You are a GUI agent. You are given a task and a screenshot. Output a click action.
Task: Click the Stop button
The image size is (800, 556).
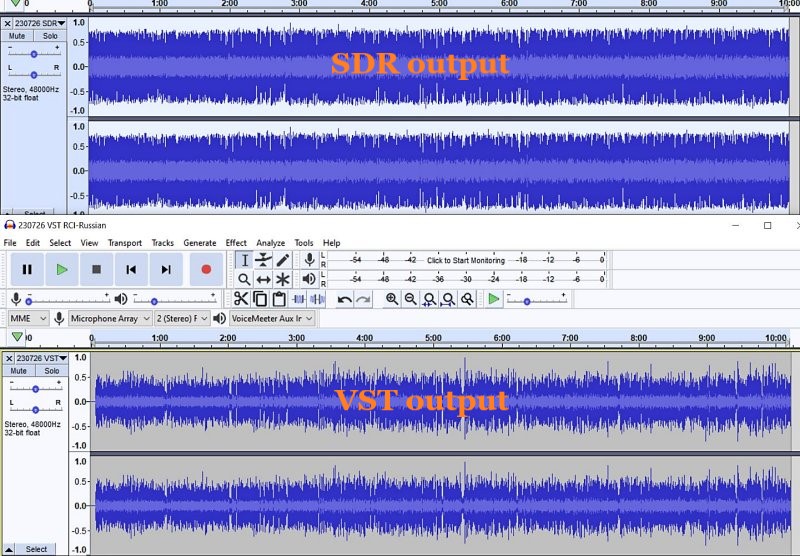tap(96, 269)
